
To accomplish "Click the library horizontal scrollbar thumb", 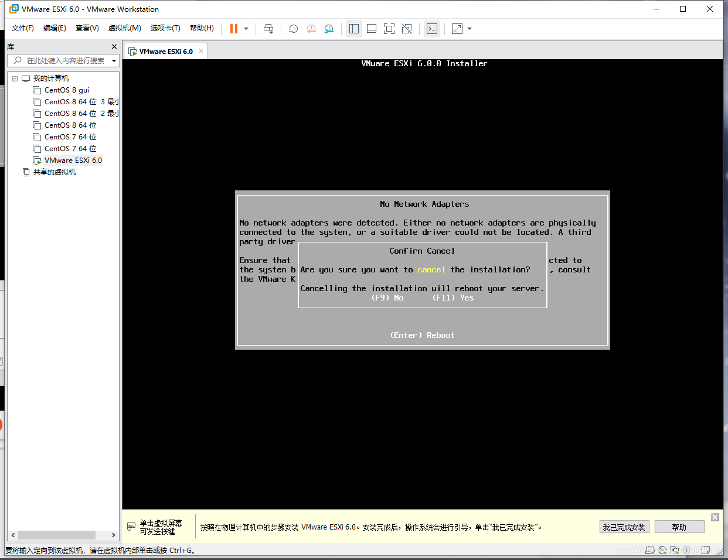I will (56, 535).
